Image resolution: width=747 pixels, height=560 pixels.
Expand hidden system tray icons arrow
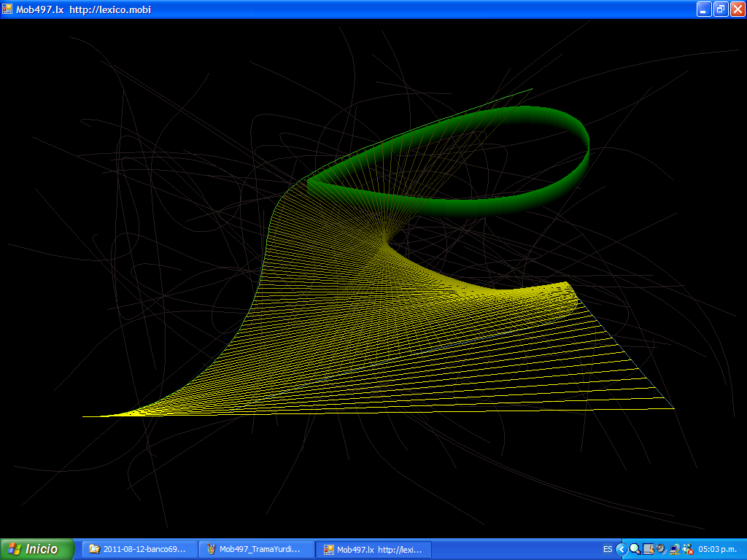click(621, 549)
